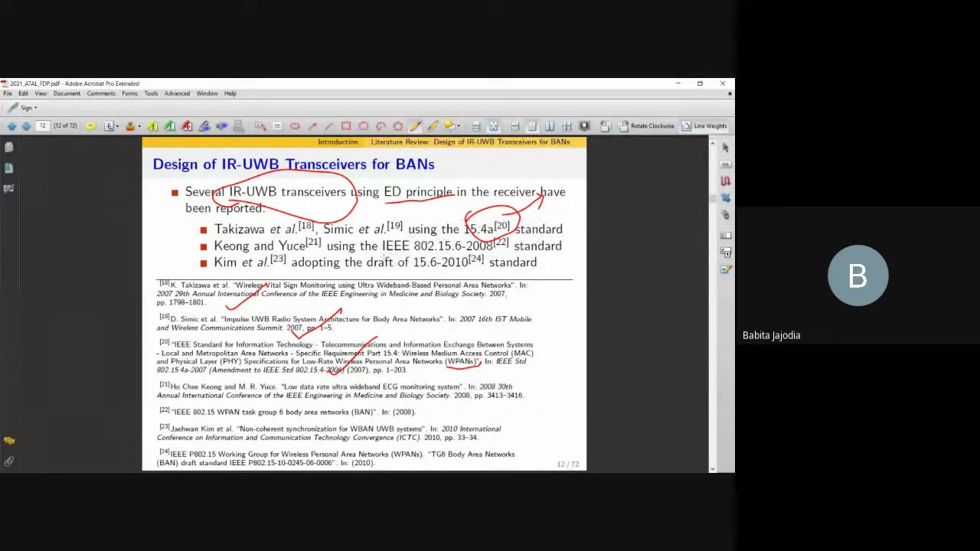Select the Record Audio Comment tool
This screenshot has height=551, width=980.
[x=221, y=126]
